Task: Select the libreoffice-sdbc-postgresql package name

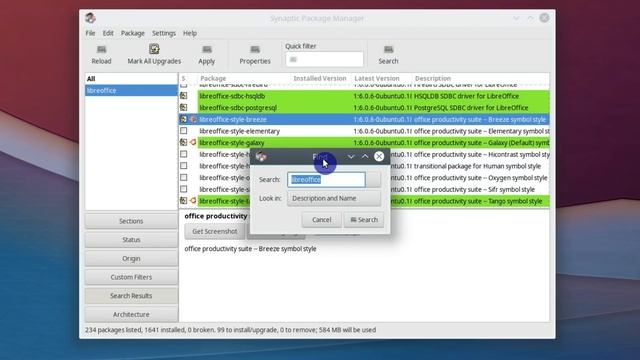Action: point(238,108)
